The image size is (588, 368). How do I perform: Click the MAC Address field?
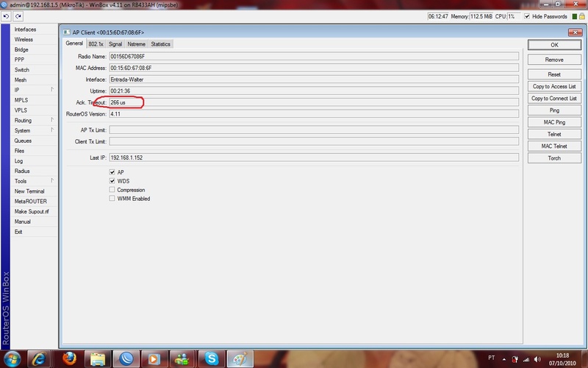click(314, 68)
